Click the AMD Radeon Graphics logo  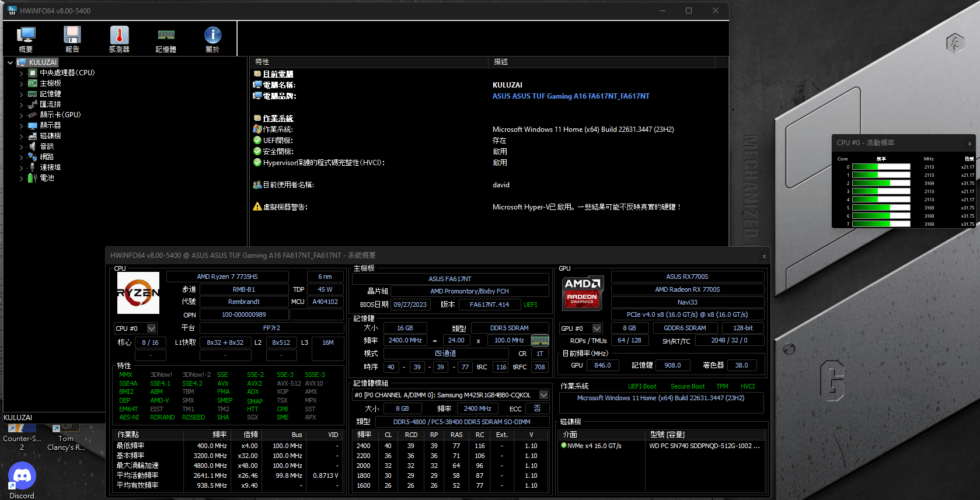coord(583,292)
